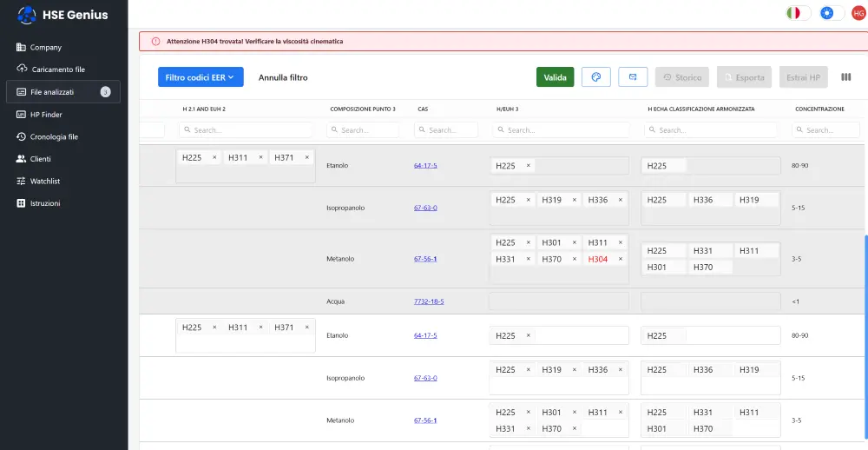Open the HG user avatar
Image resolution: width=868 pixels, height=450 pixels.
point(858,13)
